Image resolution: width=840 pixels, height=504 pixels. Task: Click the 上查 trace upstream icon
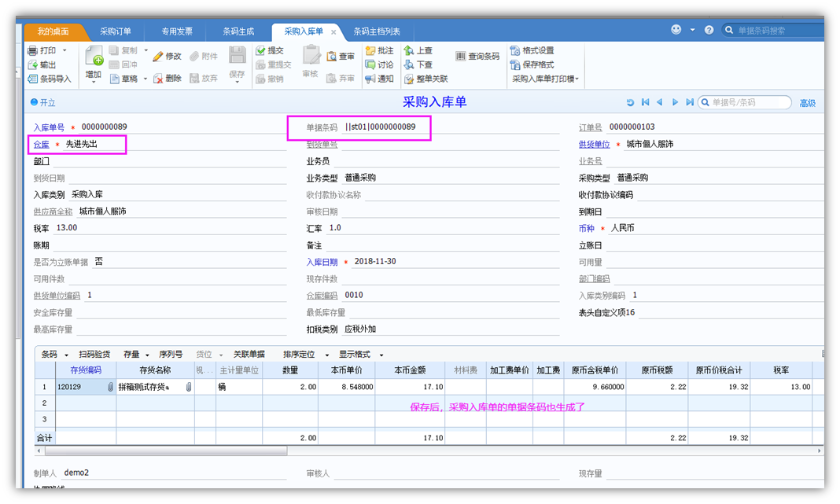pyautogui.click(x=409, y=50)
